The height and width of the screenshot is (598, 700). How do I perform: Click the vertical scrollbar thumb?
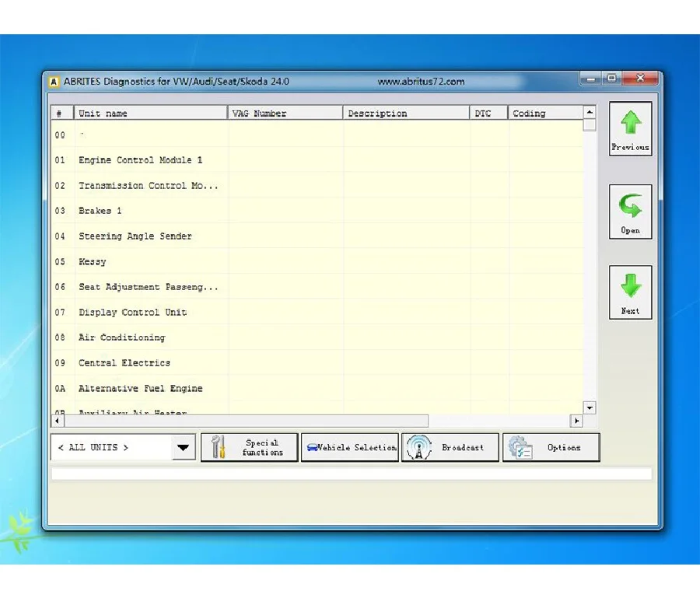click(590, 125)
